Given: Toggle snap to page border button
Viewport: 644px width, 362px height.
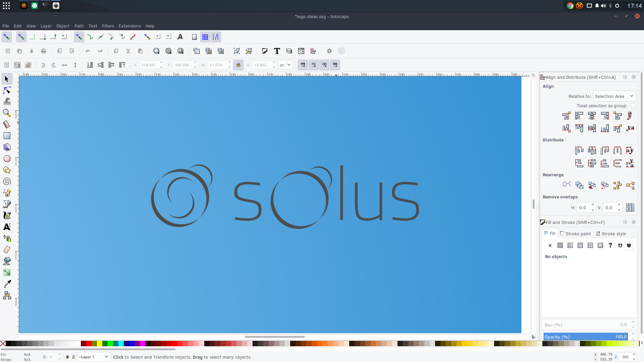Looking at the screenshot, I should tap(194, 37).
